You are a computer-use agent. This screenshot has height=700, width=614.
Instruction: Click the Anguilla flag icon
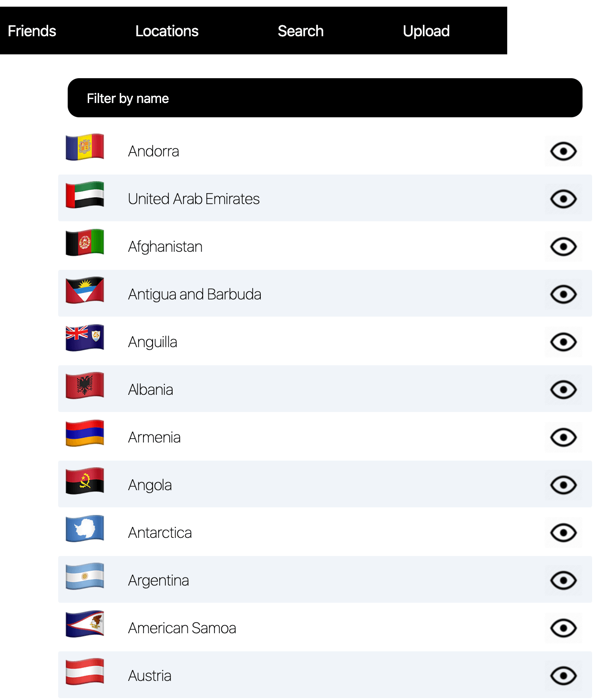point(85,338)
